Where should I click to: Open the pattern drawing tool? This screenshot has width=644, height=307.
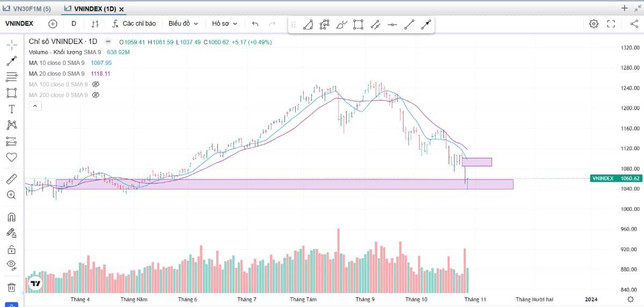click(x=11, y=125)
